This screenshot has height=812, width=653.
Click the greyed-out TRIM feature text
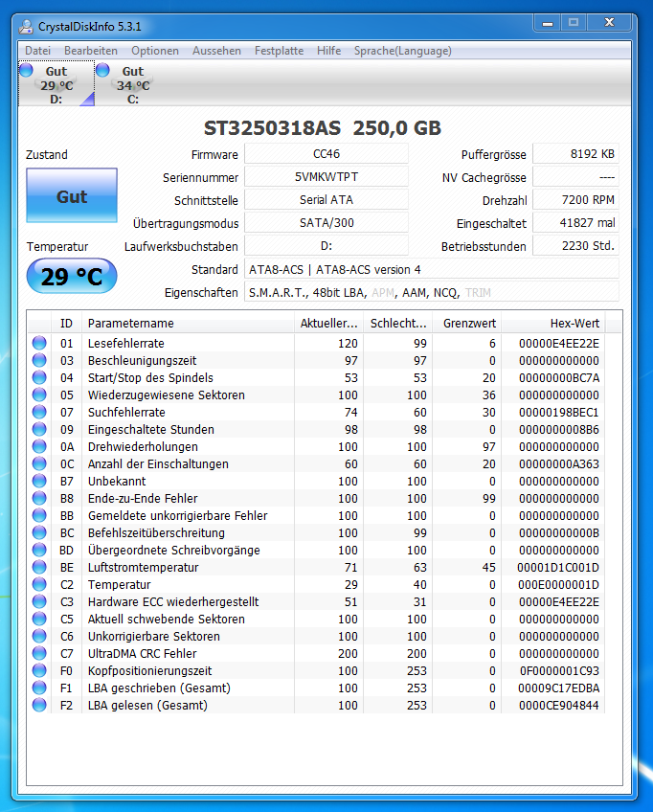click(x=478, y=293)
